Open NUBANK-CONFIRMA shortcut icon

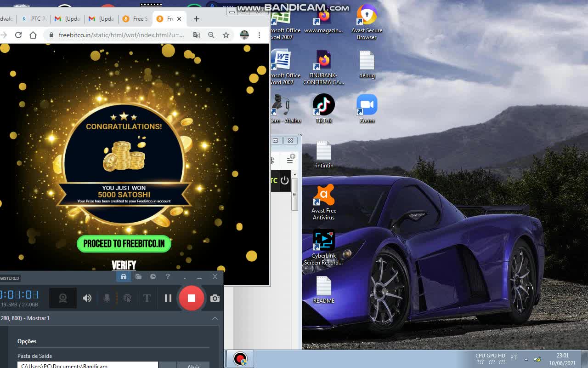(x=323, y=67)
